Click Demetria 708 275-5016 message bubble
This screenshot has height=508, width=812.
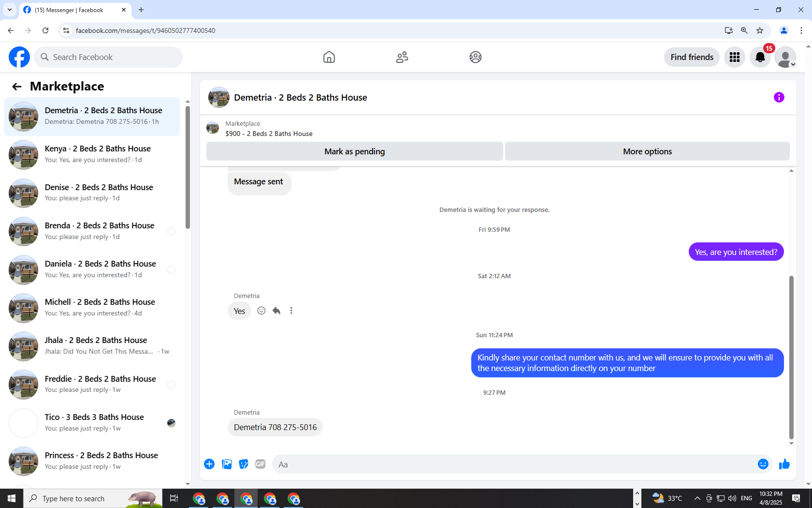point(275,427)
